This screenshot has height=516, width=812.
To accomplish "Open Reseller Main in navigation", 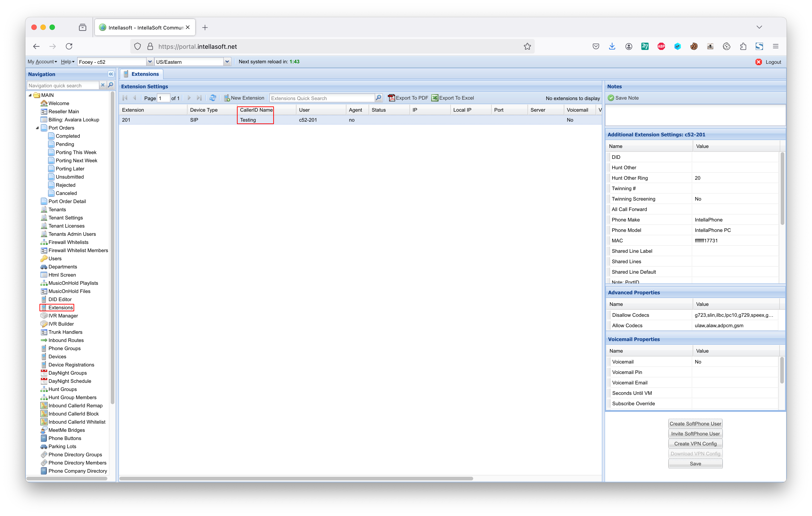I will point(64,111).
